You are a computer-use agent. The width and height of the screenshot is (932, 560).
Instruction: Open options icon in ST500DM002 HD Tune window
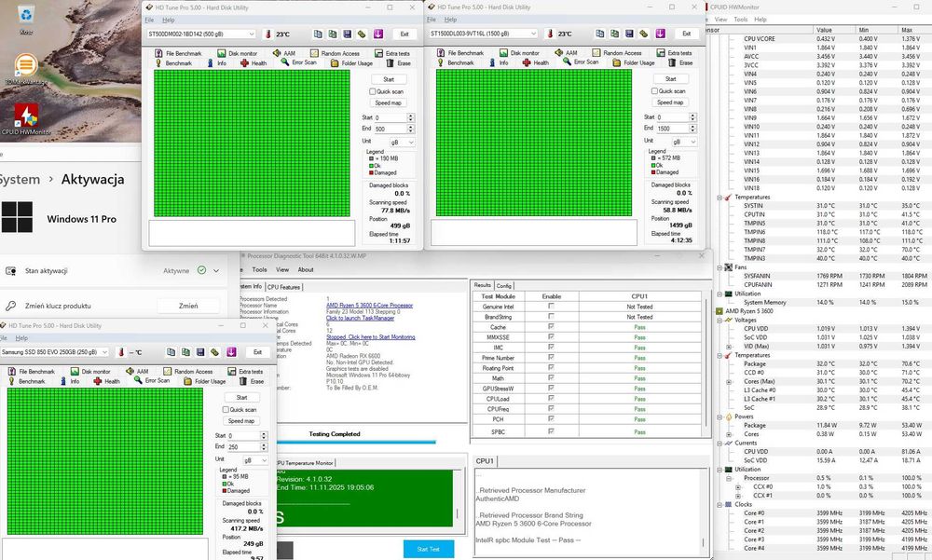click(362, 34)
